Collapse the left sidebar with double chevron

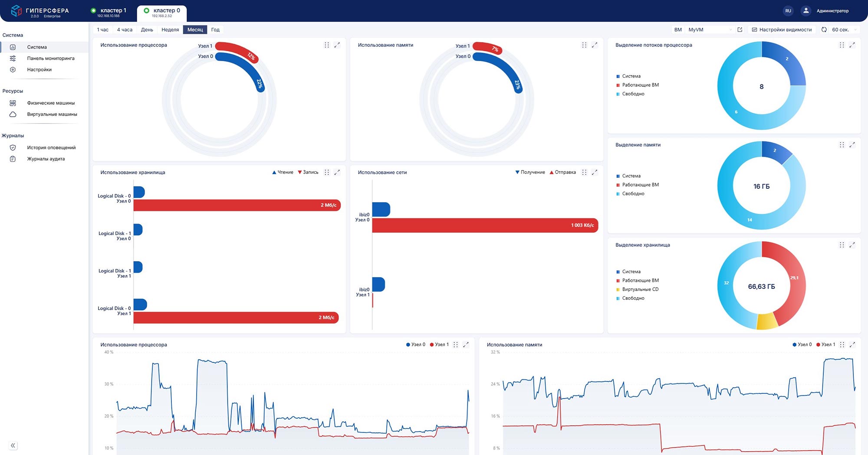[13, 445]
